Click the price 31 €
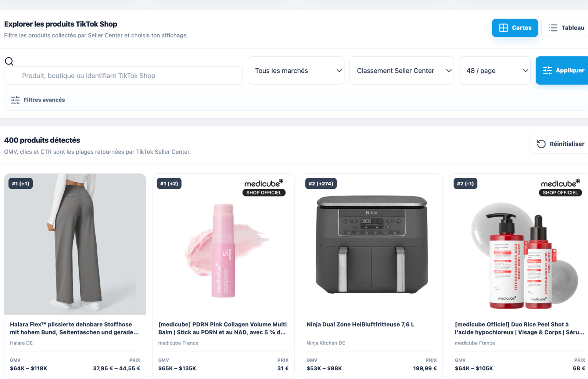The height and width of the screenshot is (379, 588). click(283, 368)
